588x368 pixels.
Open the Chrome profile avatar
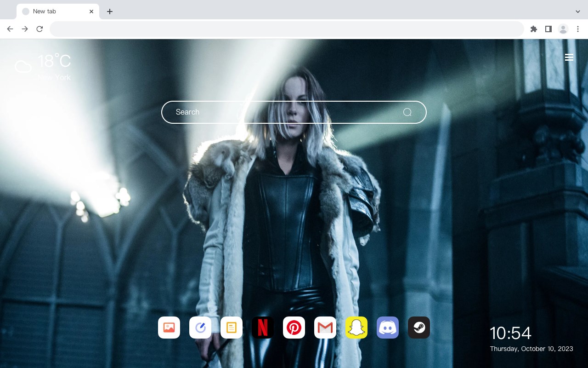563,29
